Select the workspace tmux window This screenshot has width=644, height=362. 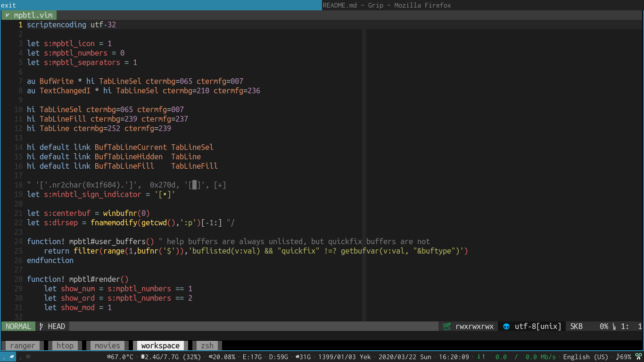click(160, 346)
